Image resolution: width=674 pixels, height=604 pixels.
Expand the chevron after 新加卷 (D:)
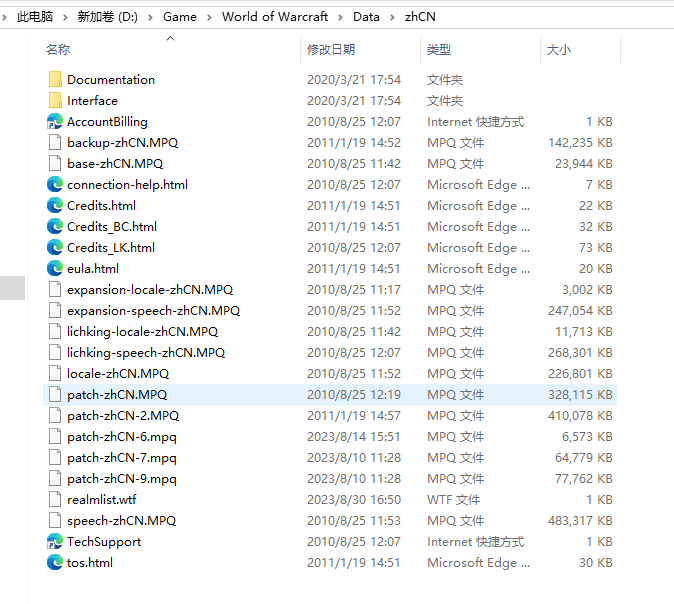[x=150, y=17]
